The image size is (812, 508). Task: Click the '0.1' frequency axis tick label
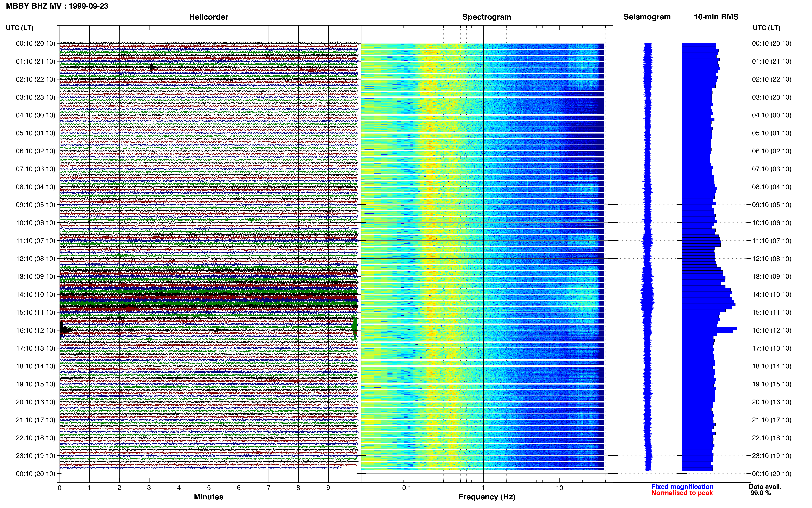tap(407, 488)
